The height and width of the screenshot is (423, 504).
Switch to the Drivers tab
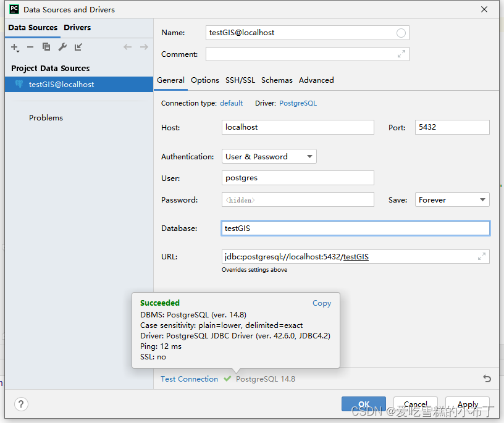[77, 28]
